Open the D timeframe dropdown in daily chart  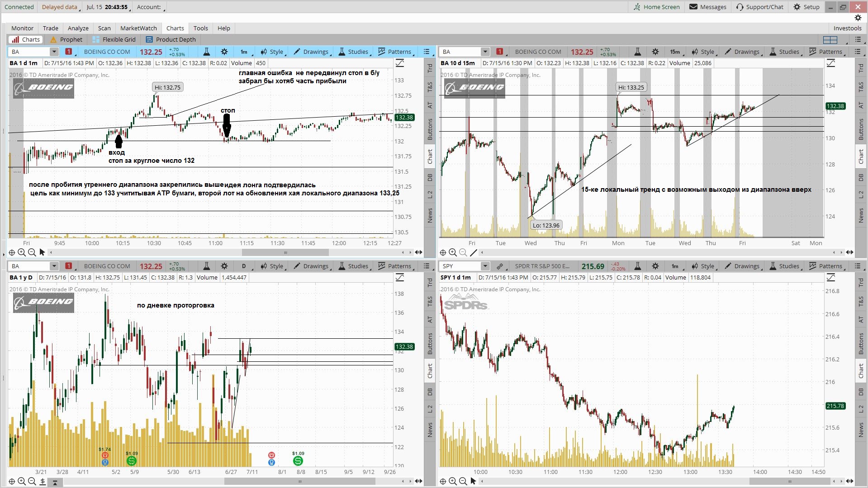point(245,266)
